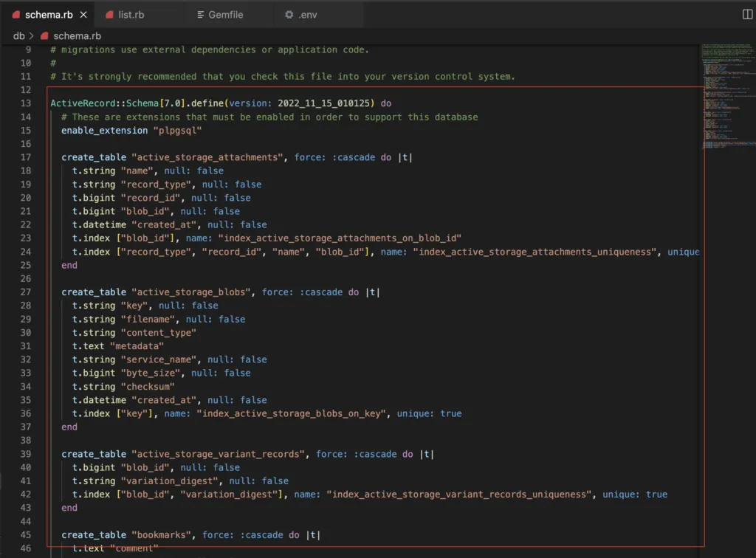
Task: Click line number 17 in gutter
Action: (26, 157)
